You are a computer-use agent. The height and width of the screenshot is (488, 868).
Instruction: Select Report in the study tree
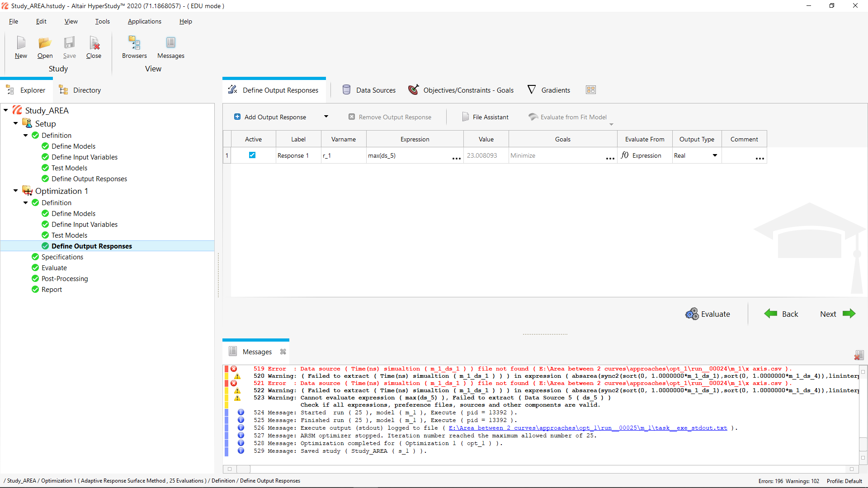coord(52,290)
